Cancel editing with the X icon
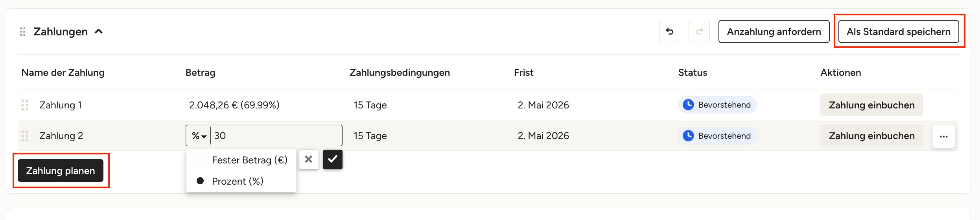Screen dimensions: 980x220 coord(308,159)
